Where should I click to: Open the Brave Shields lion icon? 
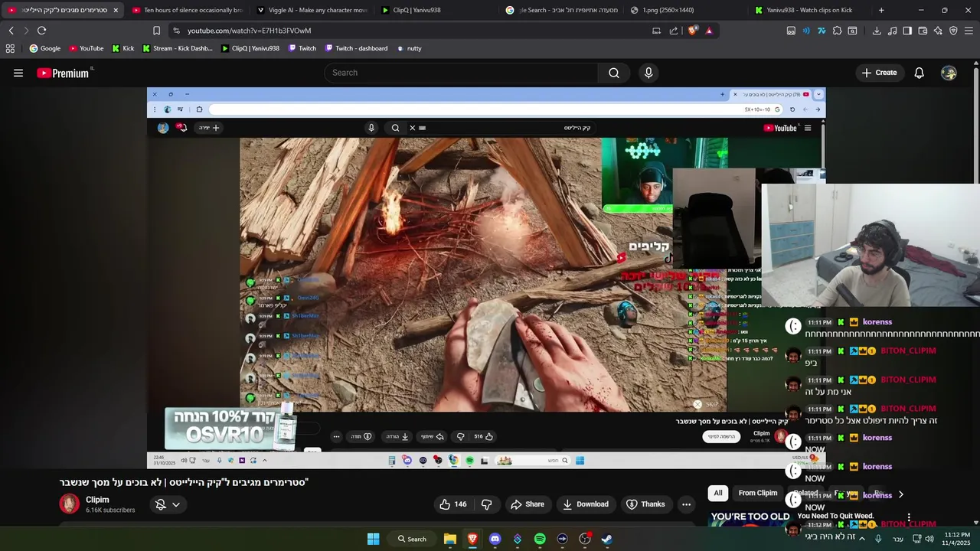692,31
